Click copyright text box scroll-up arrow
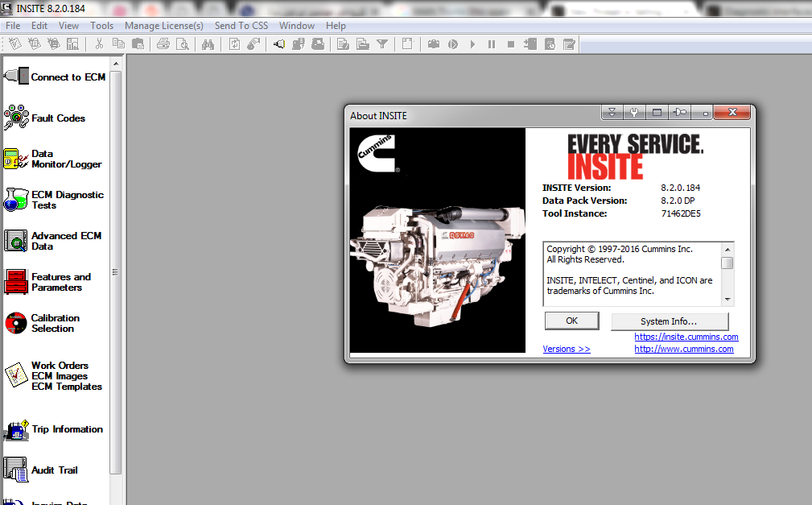The width and height of the screenshot is (812, 505). pyautogui.click(x=728, y=249)
